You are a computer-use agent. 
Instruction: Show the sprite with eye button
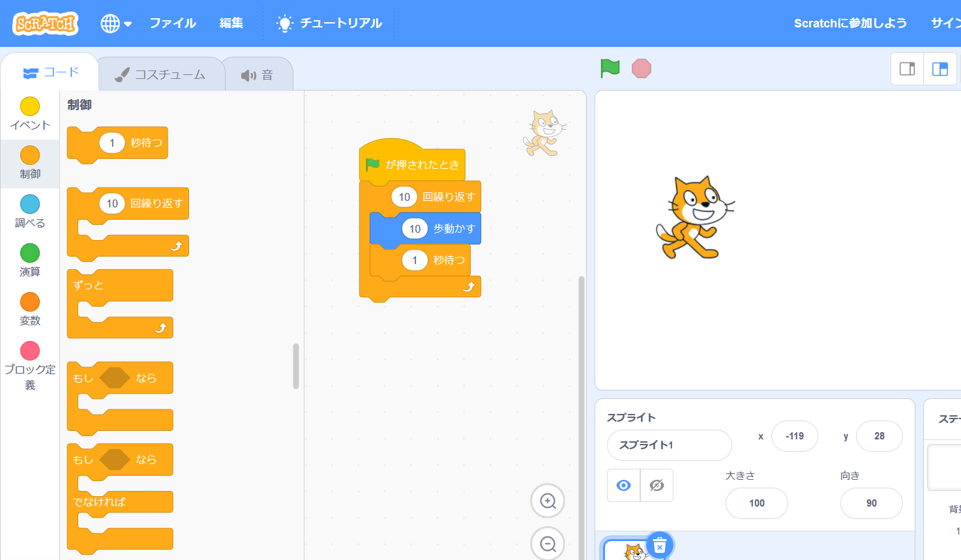[x=623, y=485]
